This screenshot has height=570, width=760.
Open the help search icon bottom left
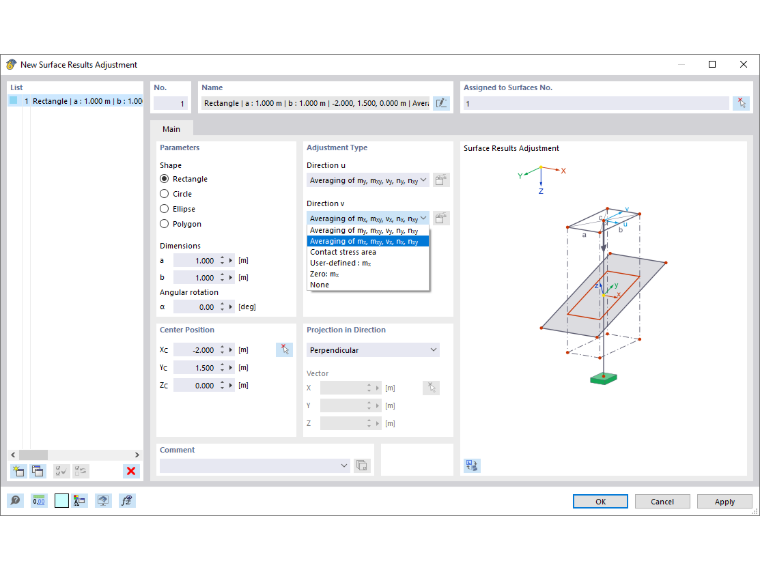click(x=16, y=501)
